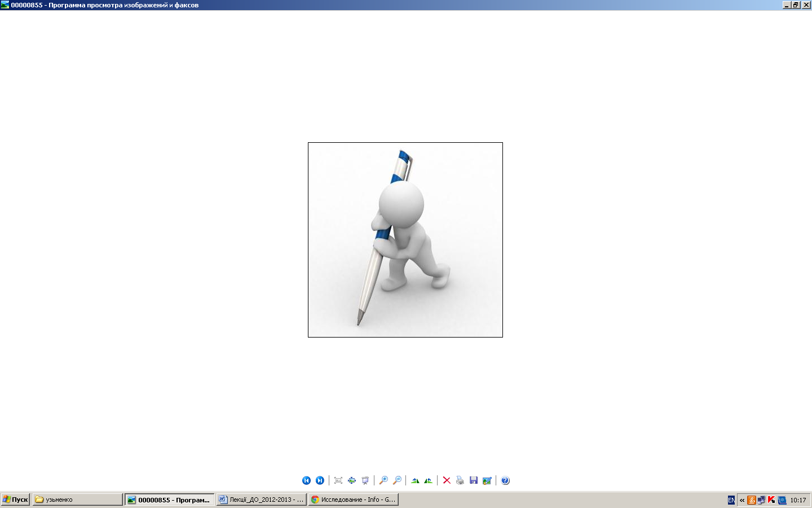Restore down the viewer window
The height and width of the screenshot is (508, 812).
pos(795,5)
